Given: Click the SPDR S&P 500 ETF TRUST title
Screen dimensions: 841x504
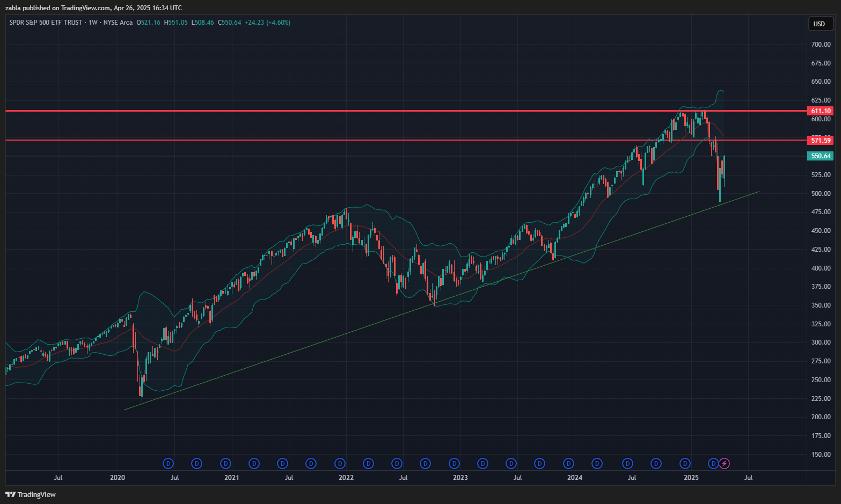Looking at the screenshot, I should [x=46, y=23].
